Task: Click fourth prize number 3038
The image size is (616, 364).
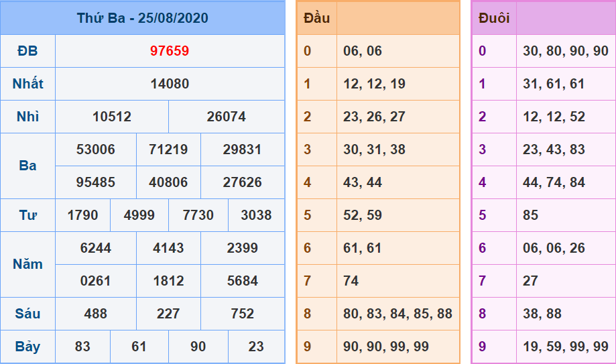Action: (x=256, y=215)
